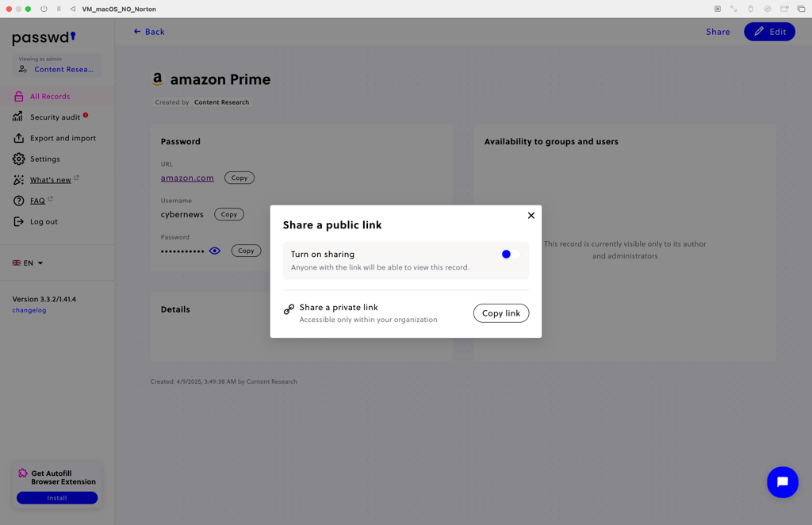
Task: Open What's new link
Action: 50,180
